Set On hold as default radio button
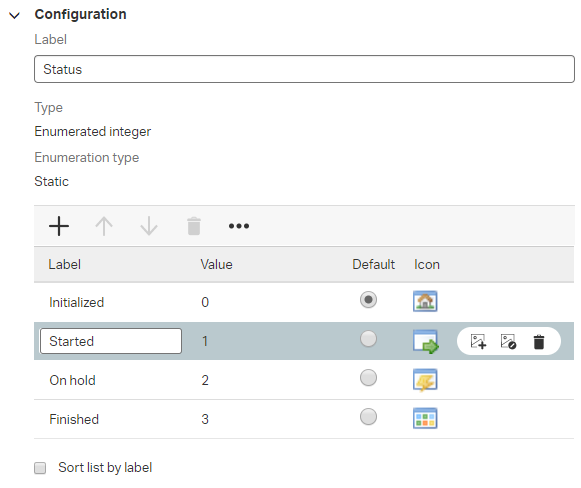 pos(368,378)
